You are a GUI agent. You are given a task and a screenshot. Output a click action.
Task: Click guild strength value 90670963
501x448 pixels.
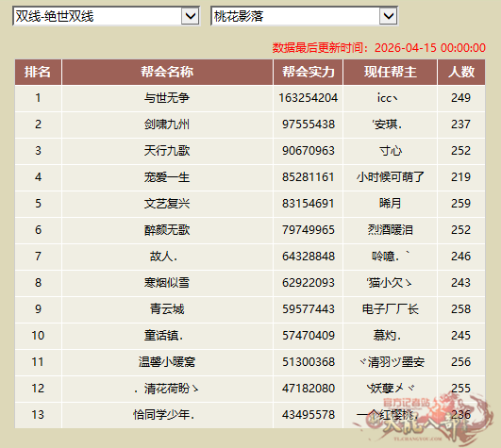[308, 151]
